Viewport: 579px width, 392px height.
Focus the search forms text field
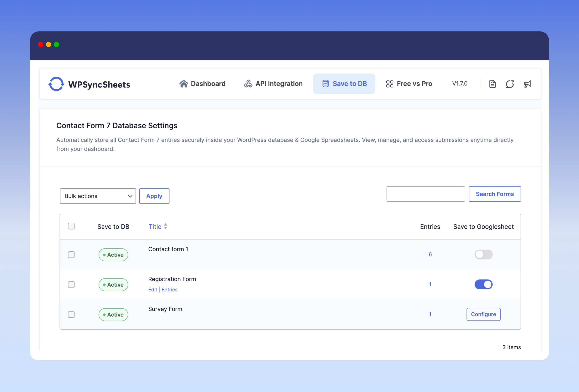pos(426,194)
